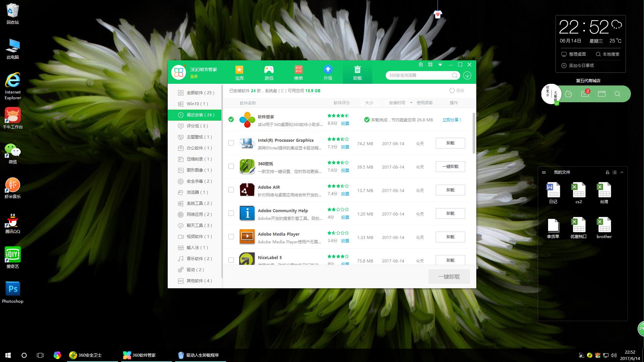Click the software list vertical scrollbar
Image resolution: width=644 pixels, height=362 pixels.
click(x=474, y=133)
